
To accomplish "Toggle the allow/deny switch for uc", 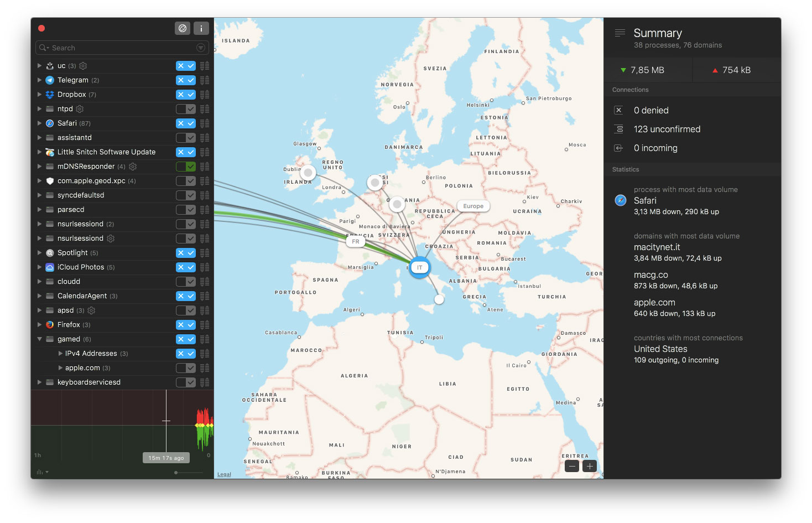I will (186, 66).
